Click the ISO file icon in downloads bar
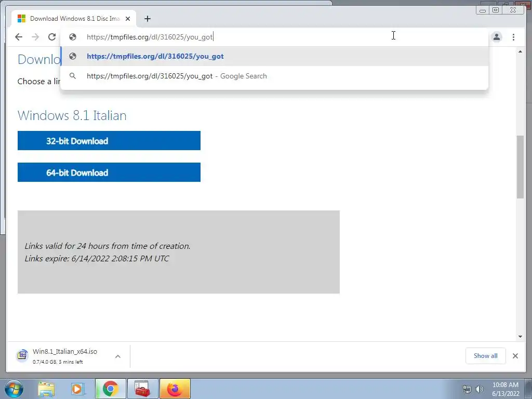The height and width of the screenshot is (399, 532). click(x=22, y=355)
